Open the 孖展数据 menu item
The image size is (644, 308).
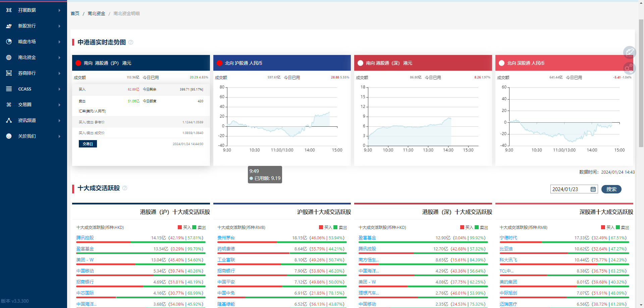[x=34, y=10]
